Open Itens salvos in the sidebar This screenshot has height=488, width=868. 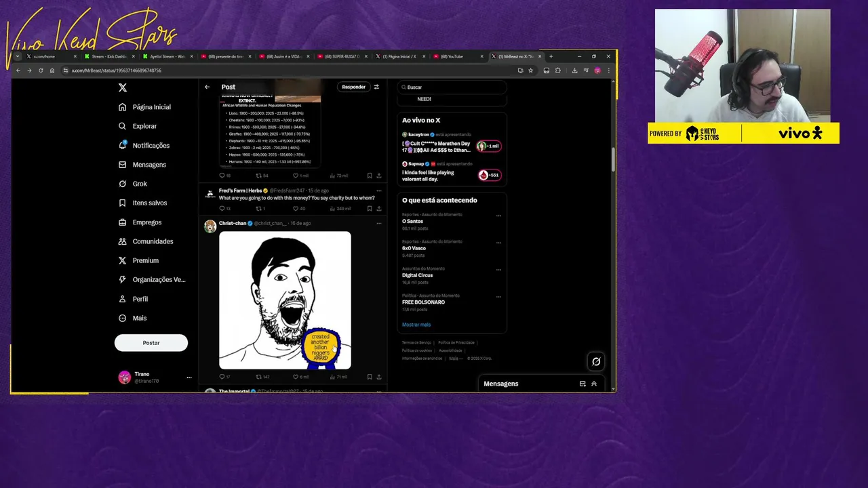[142, 203]
